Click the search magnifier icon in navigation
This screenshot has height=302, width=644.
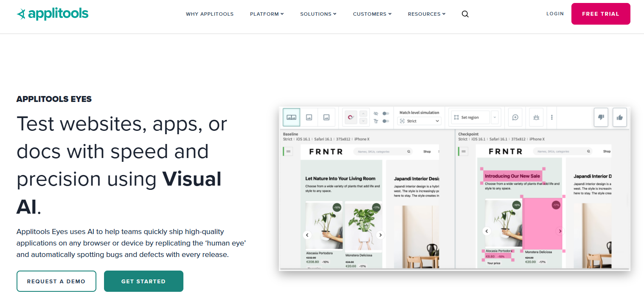(x=465, y=14)
